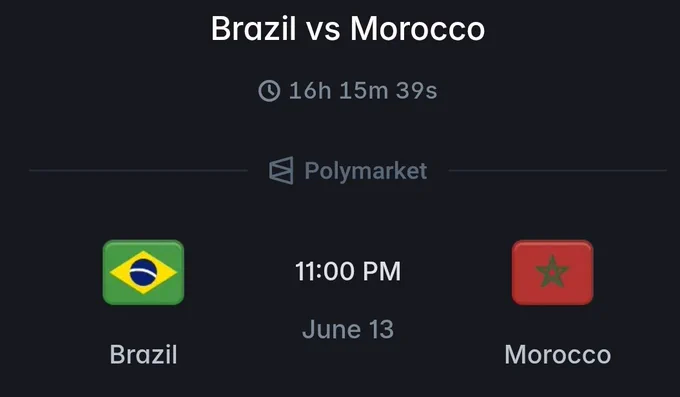Click the word Brazil in the page title
Image resolution: width=680 pixels, height=397 pixels.
[x=254, y=29]
